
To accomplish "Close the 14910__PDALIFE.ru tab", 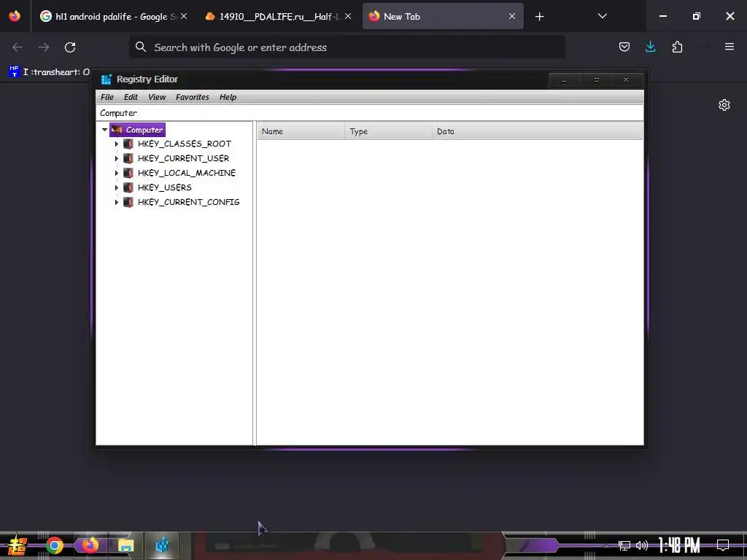I will click(348, 17).
